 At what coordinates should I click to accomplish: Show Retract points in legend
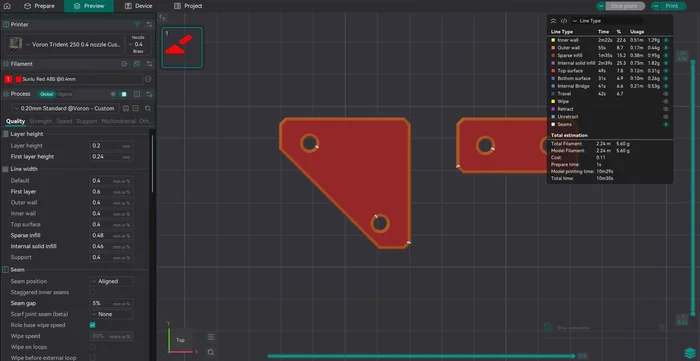click(666, 109)
